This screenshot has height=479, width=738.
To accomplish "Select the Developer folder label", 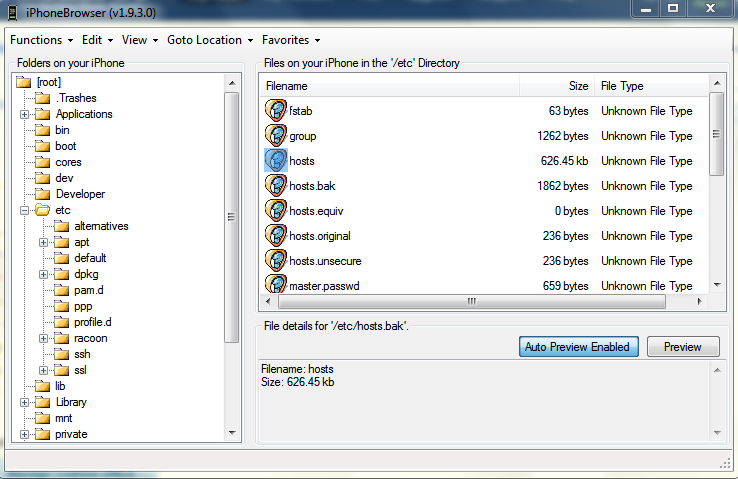I will [80, 194].
